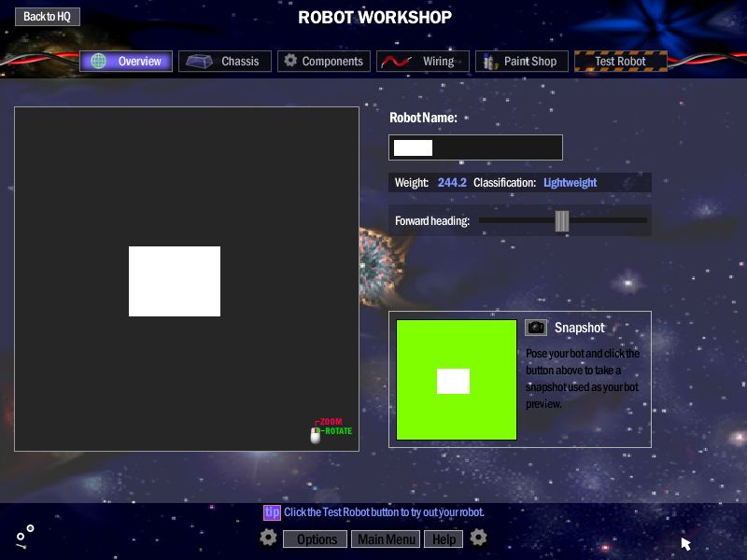This screenshot has width=747, height=560.
Task: Select the Test Robot tab
Action: pos(621,61)
